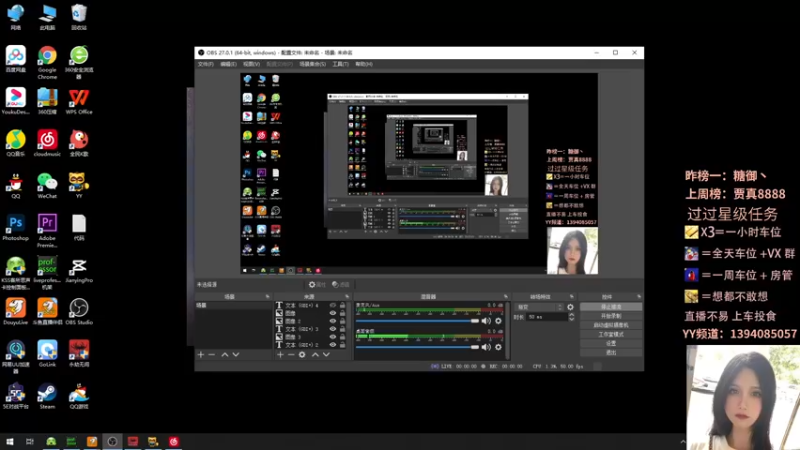Open the YY desktop icon
Screen dimensions: 800x450
point(79,185)
